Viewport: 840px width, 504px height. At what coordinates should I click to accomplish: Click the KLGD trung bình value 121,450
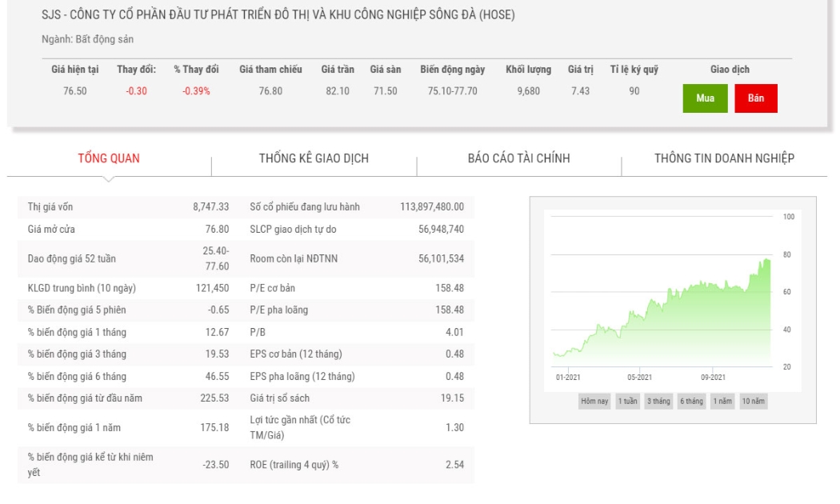(213, 288)
